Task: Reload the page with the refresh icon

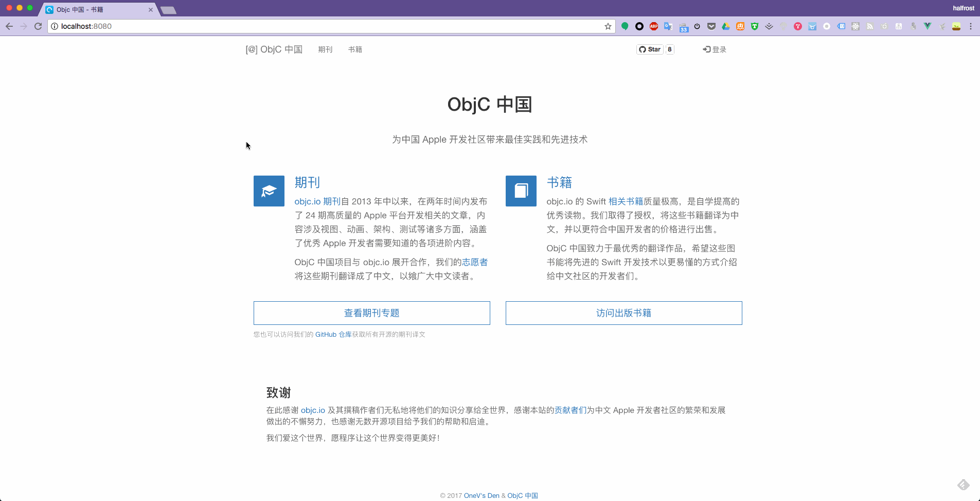Action: pyautogui.click(x=38, y=26)
